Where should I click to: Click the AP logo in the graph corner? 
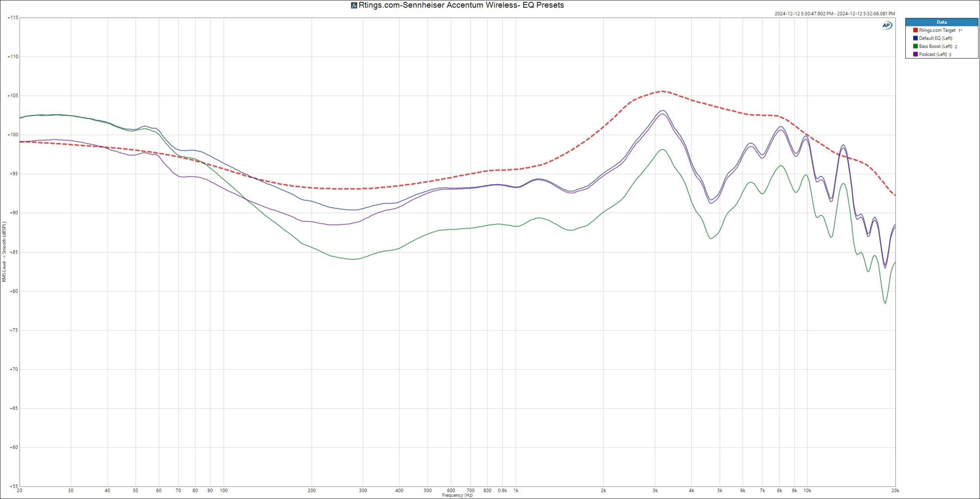[x=887, y=26]
